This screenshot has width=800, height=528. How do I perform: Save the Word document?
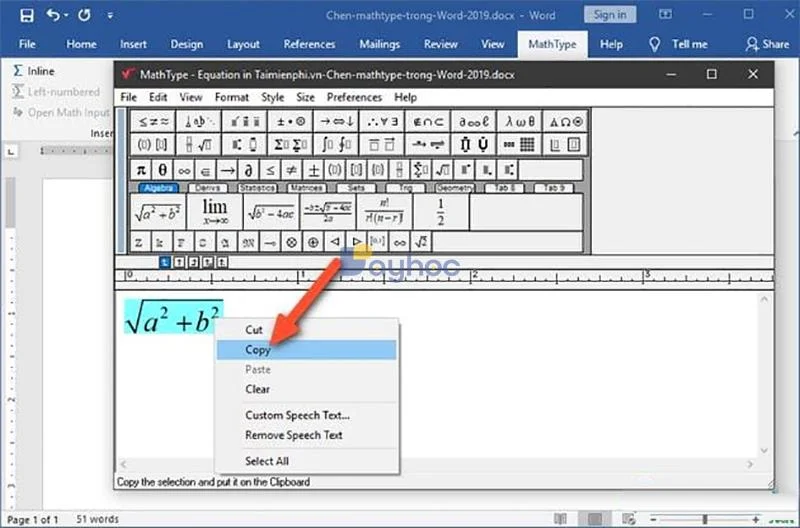pos(27,15)
